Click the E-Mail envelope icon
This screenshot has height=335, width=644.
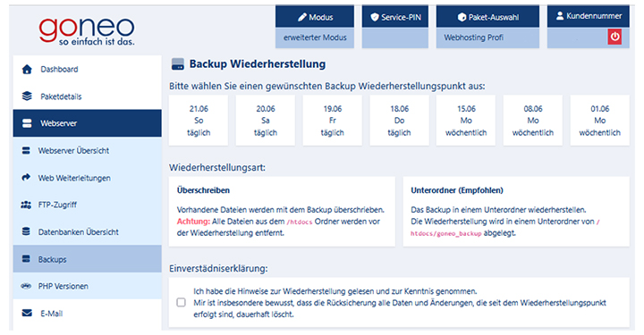[27, 314]
